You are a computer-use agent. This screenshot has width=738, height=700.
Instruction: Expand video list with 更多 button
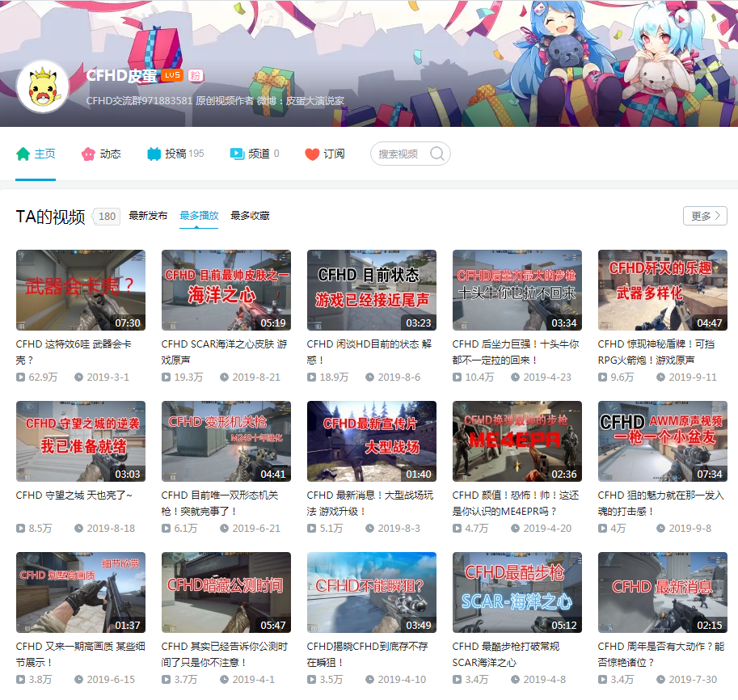coord(705,216)
